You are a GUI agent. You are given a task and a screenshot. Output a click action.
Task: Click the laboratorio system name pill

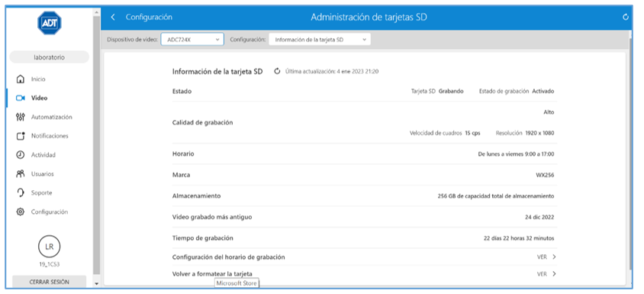point(50,57)
